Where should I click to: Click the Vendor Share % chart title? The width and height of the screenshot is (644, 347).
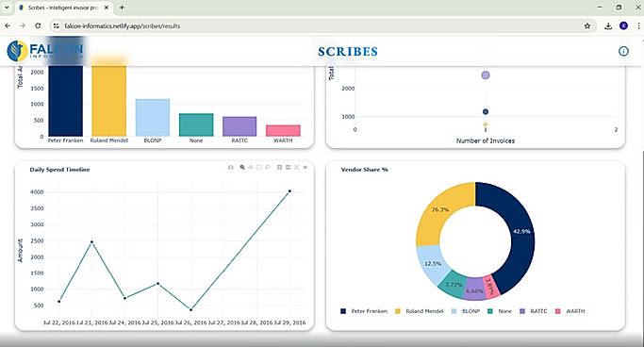tap(364, 170)
